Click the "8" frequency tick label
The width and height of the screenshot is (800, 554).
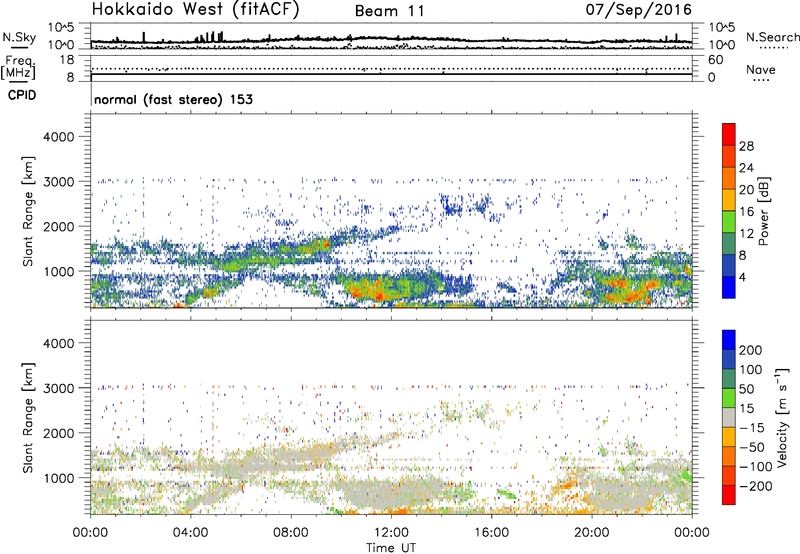click(x=70, y=77)
